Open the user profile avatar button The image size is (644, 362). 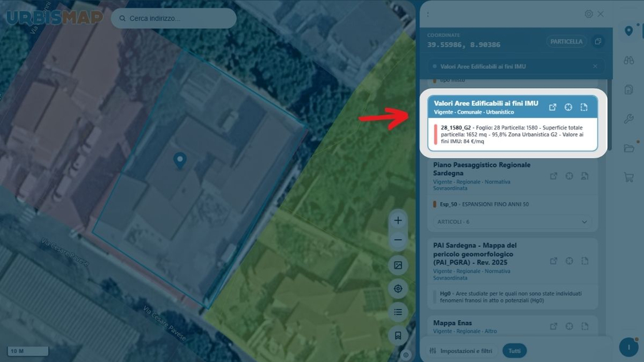coord(628,348)
